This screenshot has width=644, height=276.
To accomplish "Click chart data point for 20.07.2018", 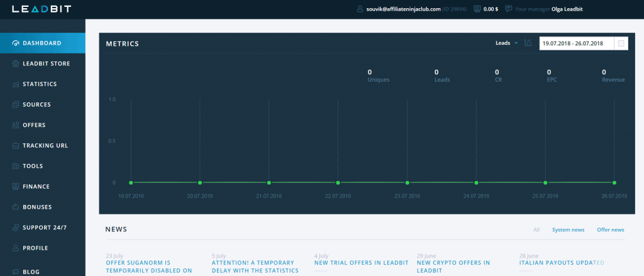I will click(199, 183).
